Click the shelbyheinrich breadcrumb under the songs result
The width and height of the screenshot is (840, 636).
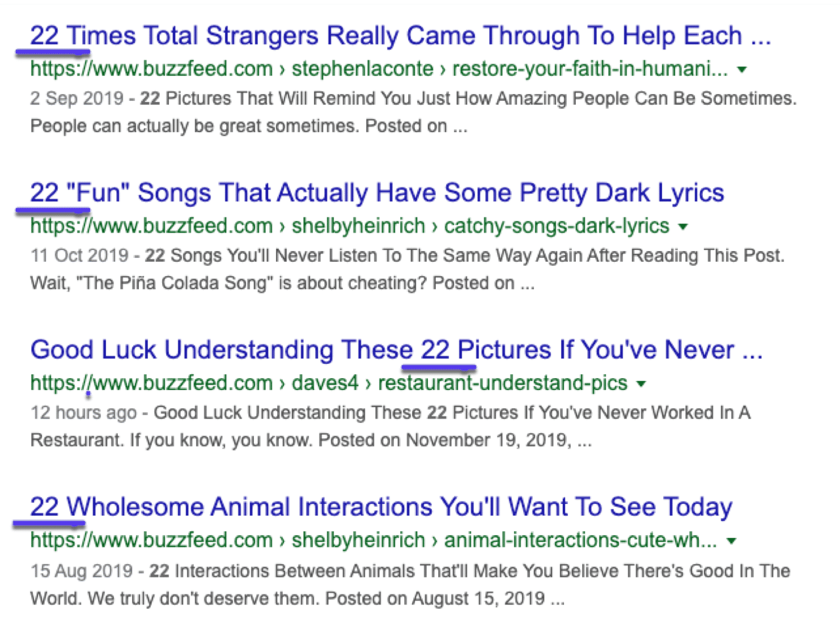tap(357, 226)
